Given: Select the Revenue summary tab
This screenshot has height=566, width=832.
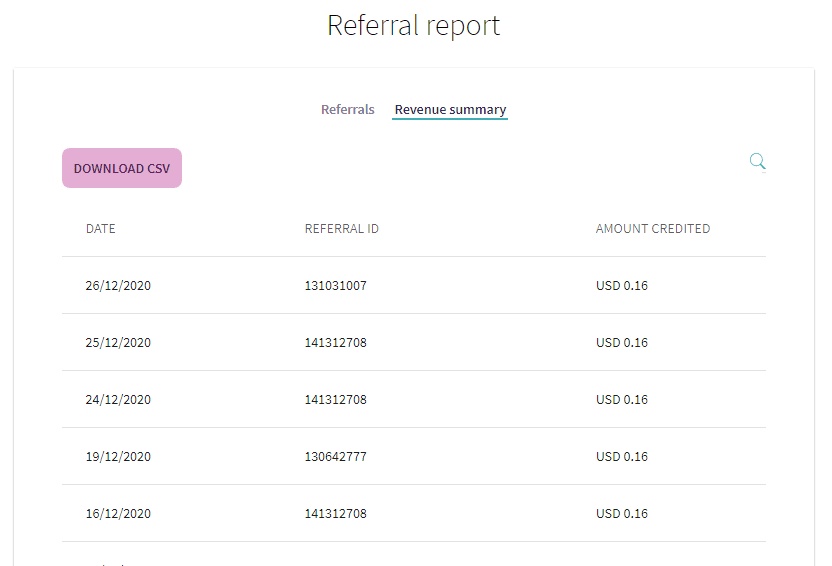Looking at the screenshot, I should point(450,110).
